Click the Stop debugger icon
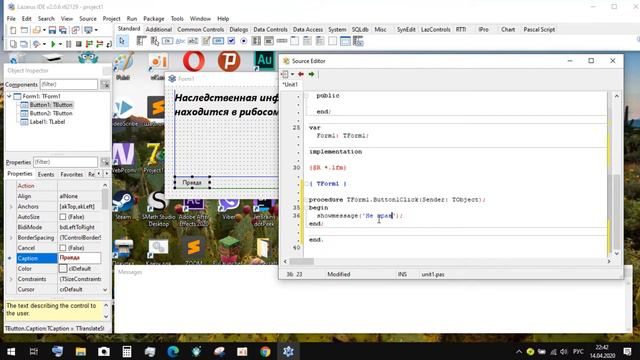 (78, 44)
